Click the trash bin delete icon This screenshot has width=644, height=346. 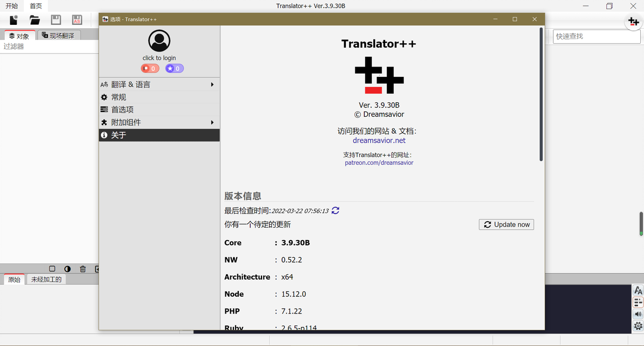(83, 269)
